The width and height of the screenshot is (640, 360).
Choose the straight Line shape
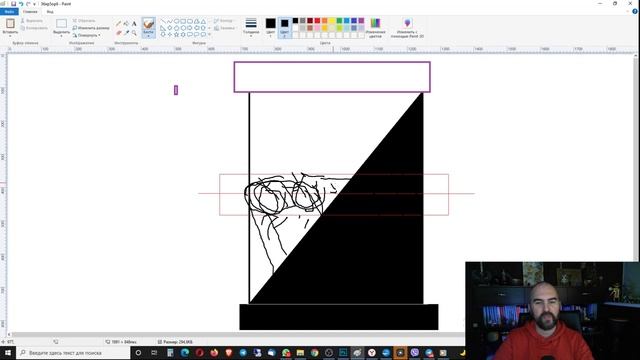[x=163, y=21]
